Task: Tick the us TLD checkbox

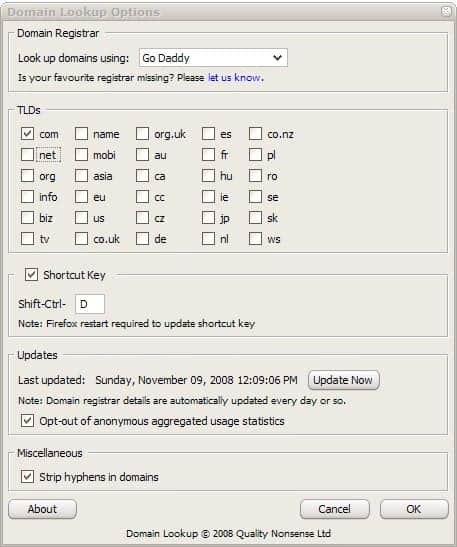Action: point(81,218)
